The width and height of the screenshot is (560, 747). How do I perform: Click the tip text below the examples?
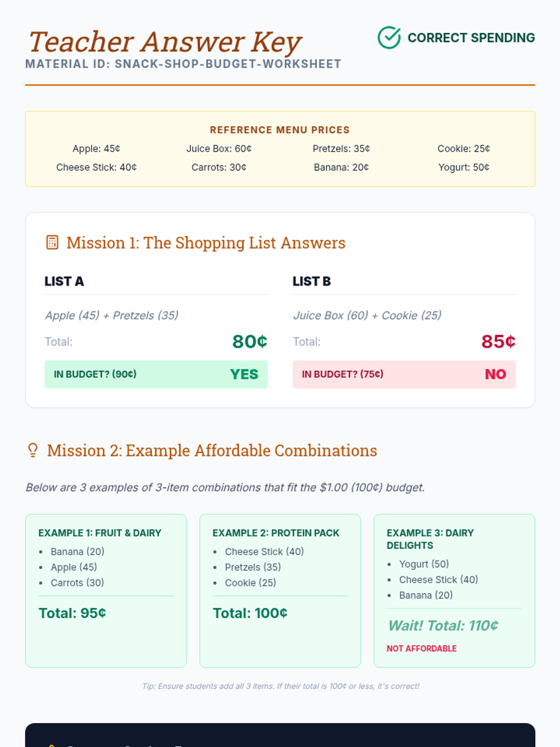[280, 686]
